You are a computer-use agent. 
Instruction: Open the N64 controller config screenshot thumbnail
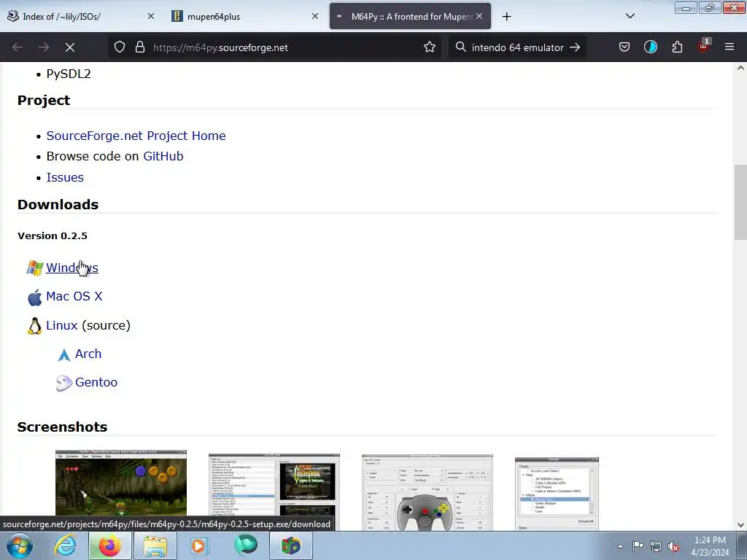[427, 492]
